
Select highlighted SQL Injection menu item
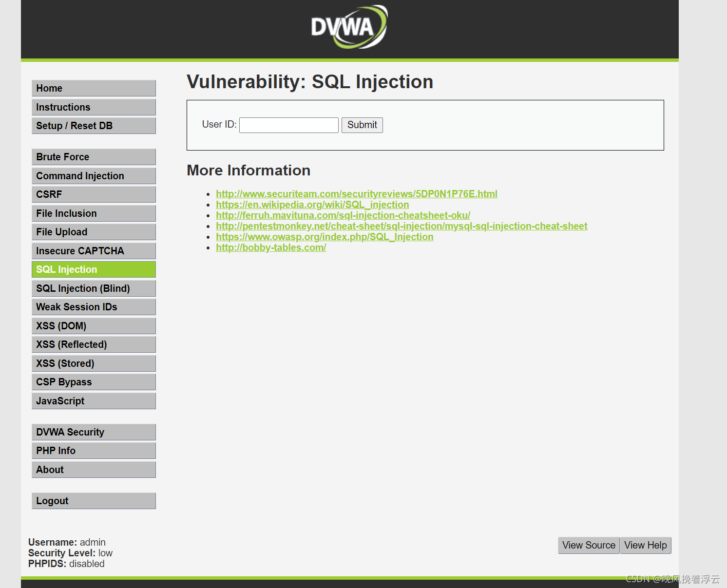tap(94, 269)
